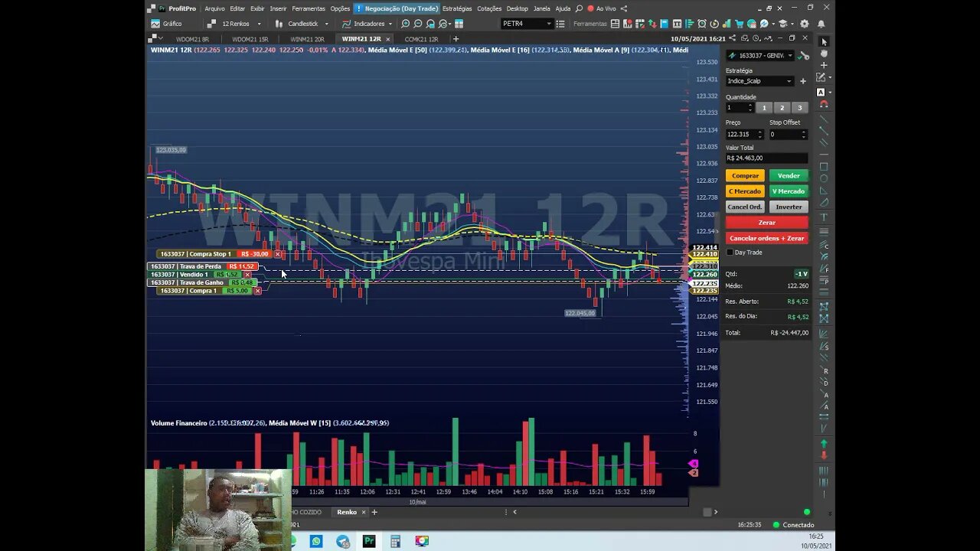The height and width of the screenshot is (551, 980).
Task: Click the red down arrow marker tool
Action: tap(824, 455)
